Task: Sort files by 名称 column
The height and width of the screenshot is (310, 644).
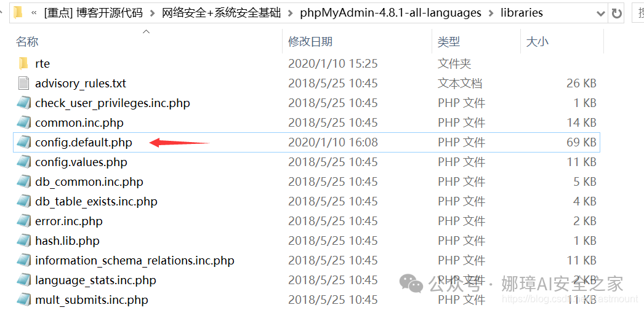Action: click(27, 41)
